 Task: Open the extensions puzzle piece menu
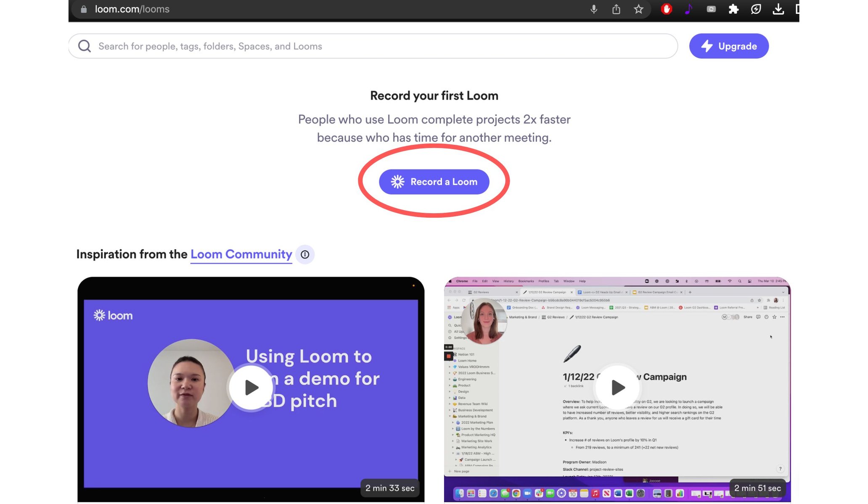coord(733,9)
